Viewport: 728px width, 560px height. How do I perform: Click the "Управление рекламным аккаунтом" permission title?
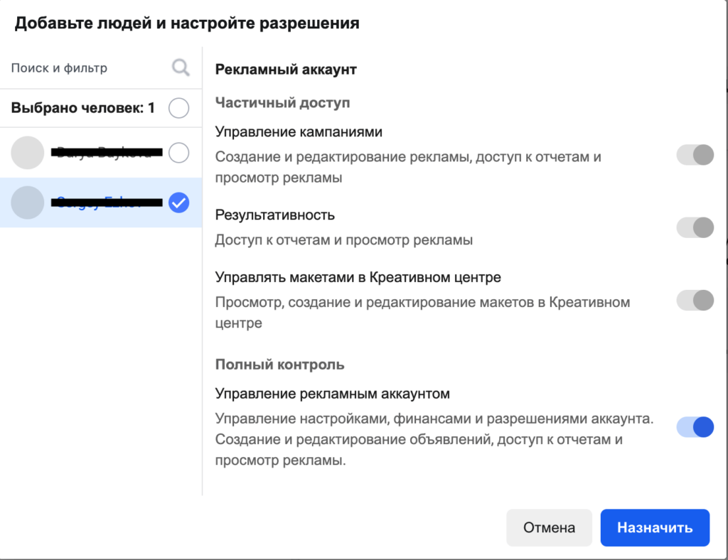[333, 393]
